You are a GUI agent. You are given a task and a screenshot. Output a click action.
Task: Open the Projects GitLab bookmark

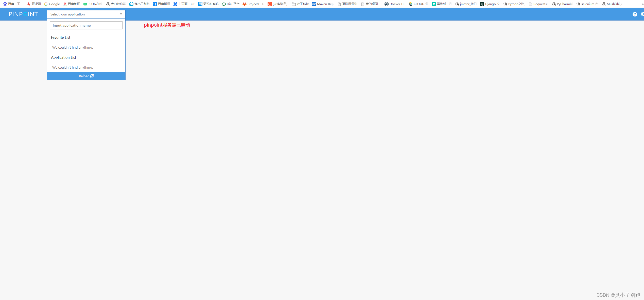(253, 4)
